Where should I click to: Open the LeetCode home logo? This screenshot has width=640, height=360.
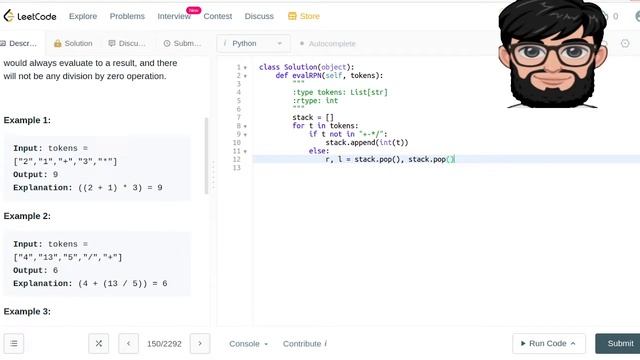30,16
